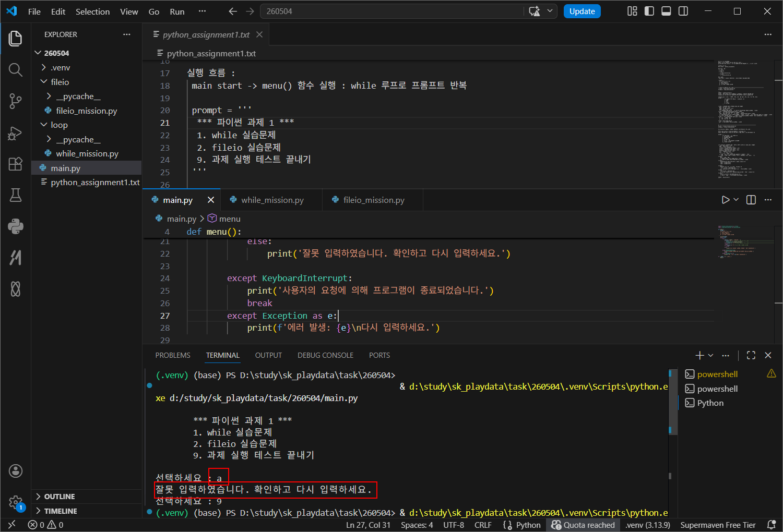Open the Run menu
Viewport: 783px width, 532px height.
(177, 11)
